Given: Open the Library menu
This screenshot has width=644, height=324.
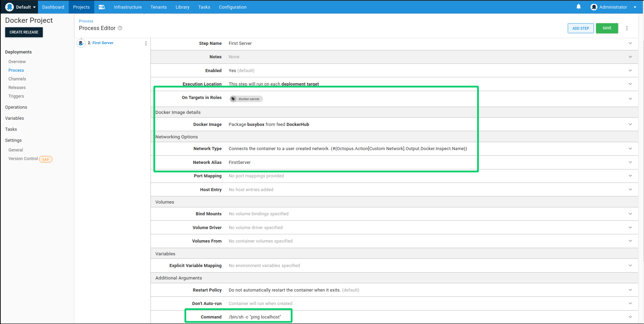Looking at the screenshot, I should pos(182,7).
